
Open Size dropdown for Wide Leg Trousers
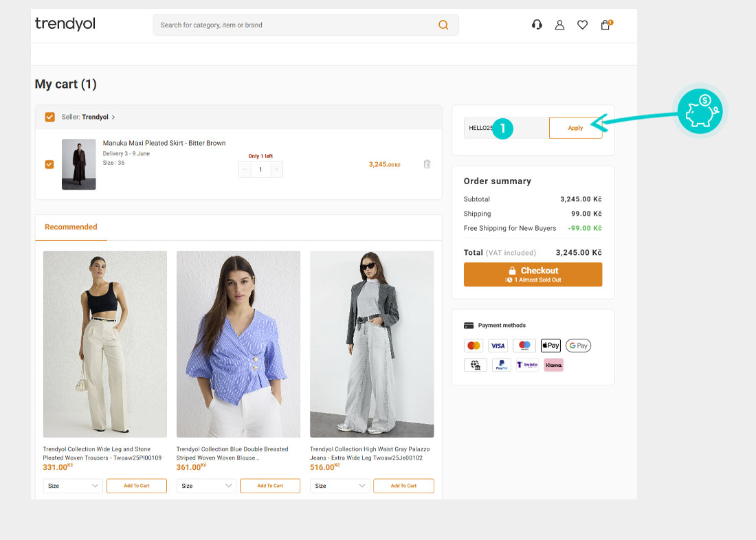coord(73,486)
